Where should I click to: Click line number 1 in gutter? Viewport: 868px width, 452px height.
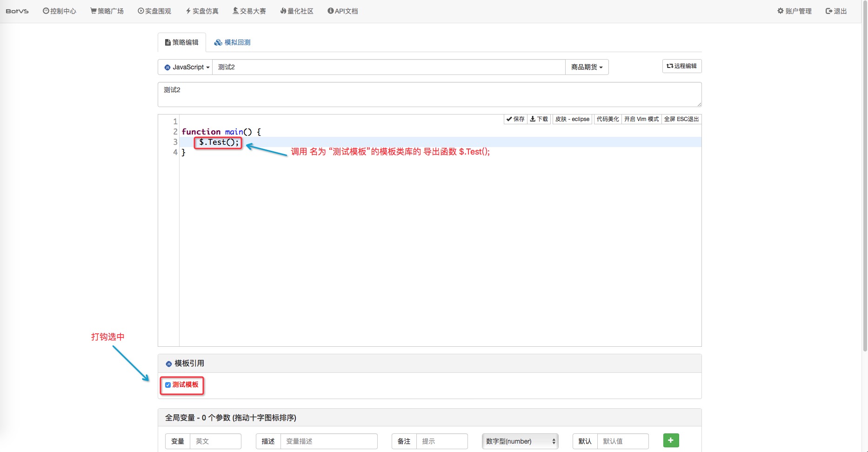coord(175,121)
